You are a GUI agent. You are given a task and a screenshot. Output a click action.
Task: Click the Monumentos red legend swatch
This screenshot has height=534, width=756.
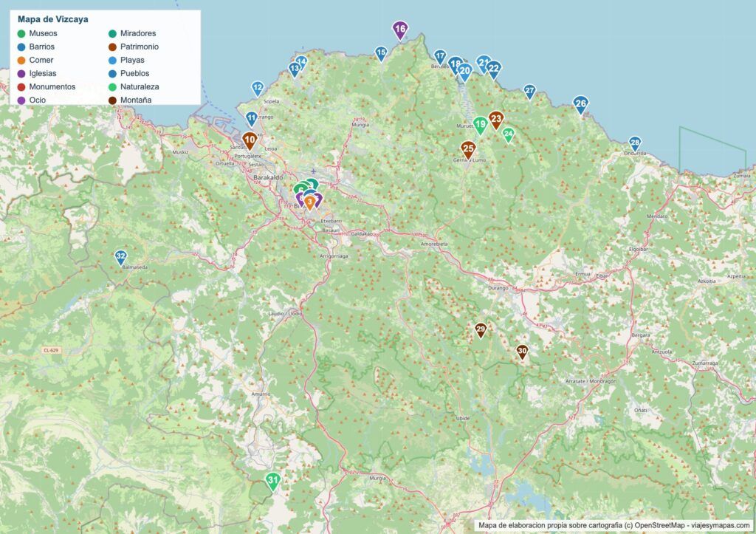tap(21, 87)
